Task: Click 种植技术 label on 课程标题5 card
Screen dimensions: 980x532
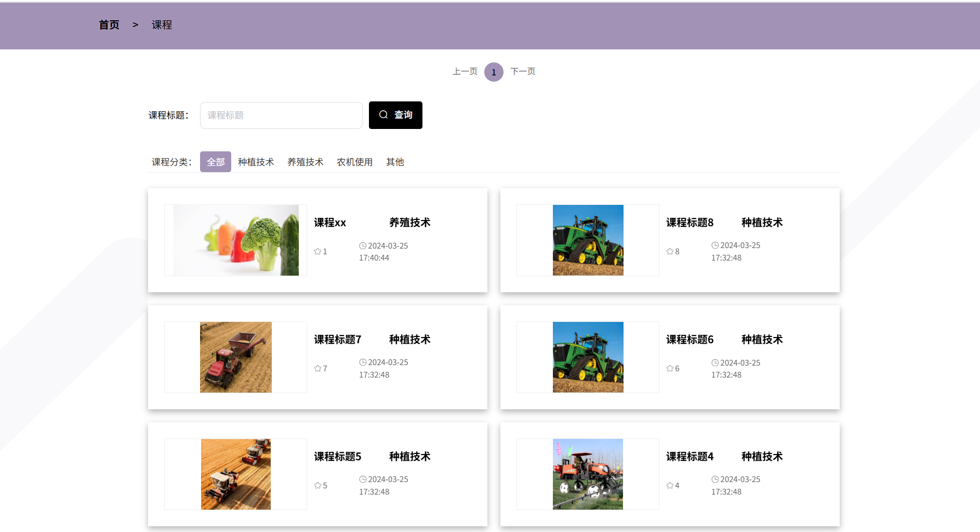Action: click(x=409, y=456)
